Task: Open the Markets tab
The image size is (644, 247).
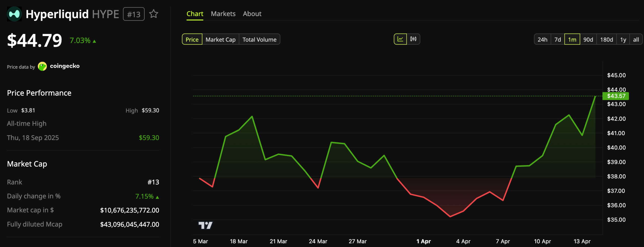Action: [223, 14]
